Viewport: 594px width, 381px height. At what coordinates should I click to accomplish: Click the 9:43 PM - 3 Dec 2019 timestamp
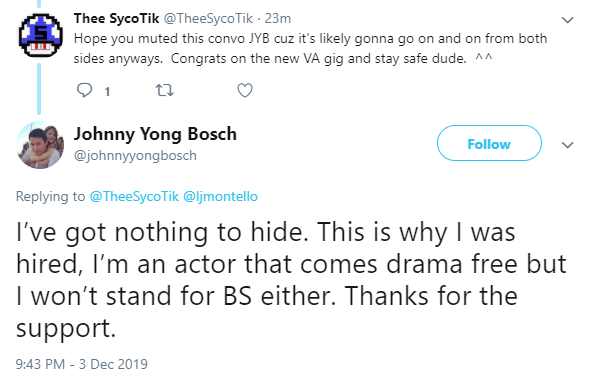click(x=81, y=364)
